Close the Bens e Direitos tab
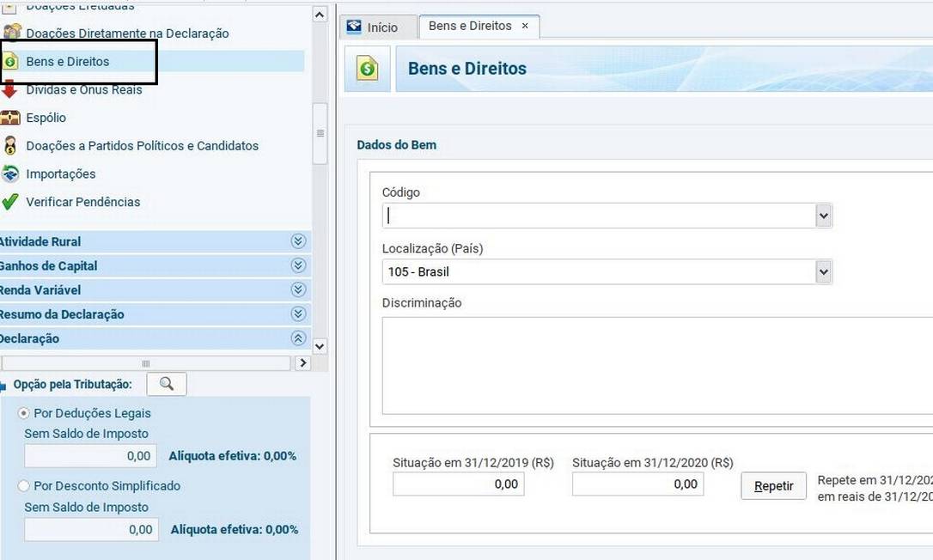The height and width of the screenshot is (560, 933). (525, 26)
